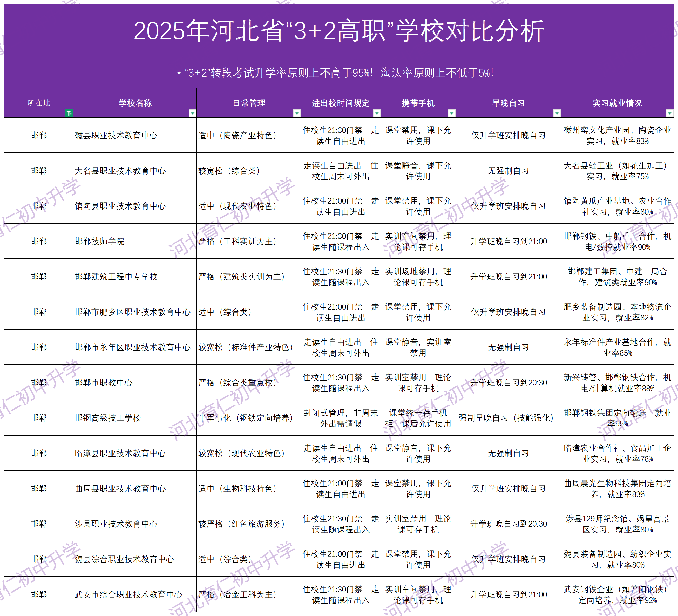Open the 日常管理 column filter dropdown
Image resolution: width=678 pixels, height=616 pixels.
pos(297,113)
